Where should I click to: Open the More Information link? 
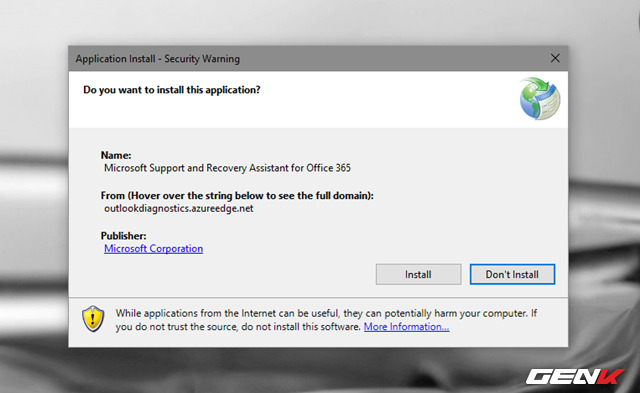point(407,327)
